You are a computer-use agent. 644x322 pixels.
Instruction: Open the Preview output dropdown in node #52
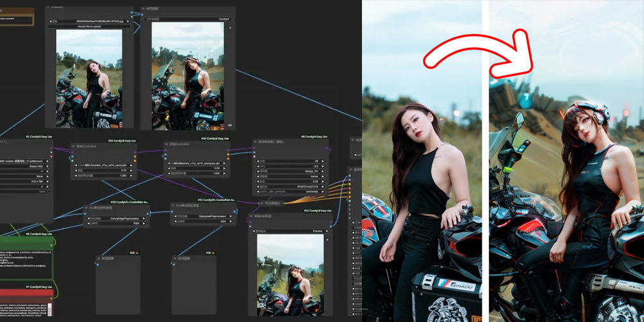point(290,231)
